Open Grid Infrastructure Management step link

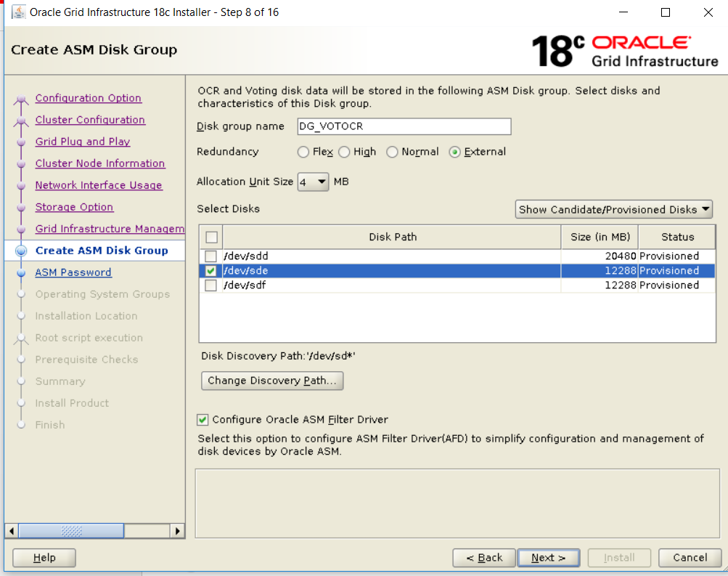click(110, 229)
